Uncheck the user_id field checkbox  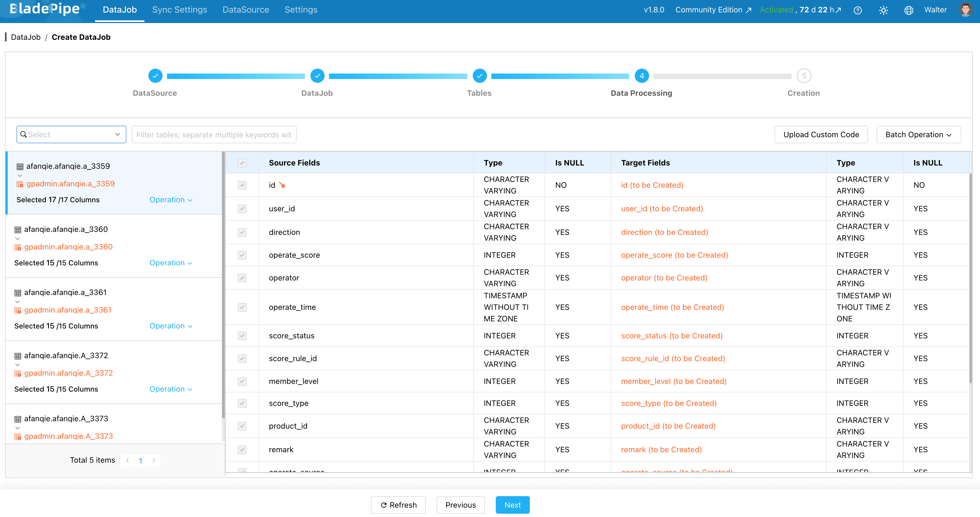click(x=242, y=209)
